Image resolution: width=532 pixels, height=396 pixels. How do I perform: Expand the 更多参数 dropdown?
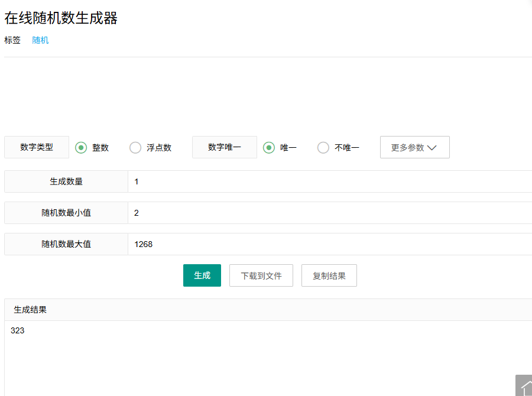(x=414, y=148)
